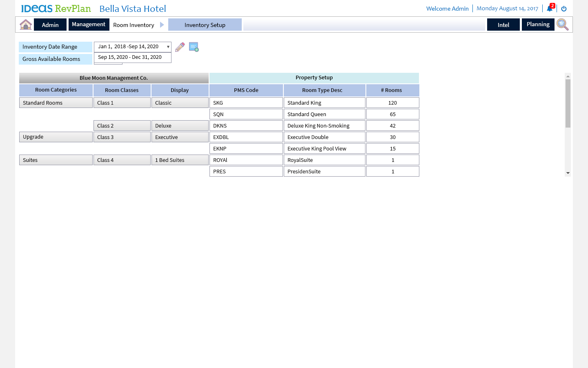This screenshot has width=588, height=368.
Task: Click the add new date range icon
Action: point(194,47)
